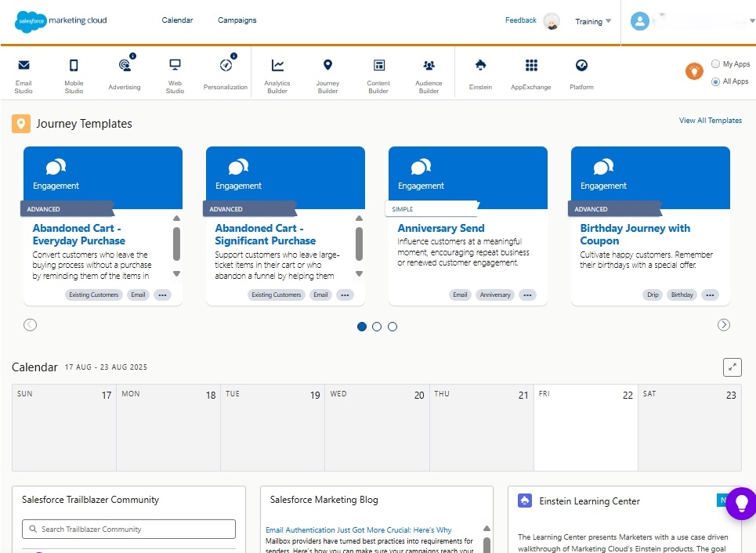This screenshot has height=553, width=756.
Task: Open the Email Authentication blog article
Action: 358,530
